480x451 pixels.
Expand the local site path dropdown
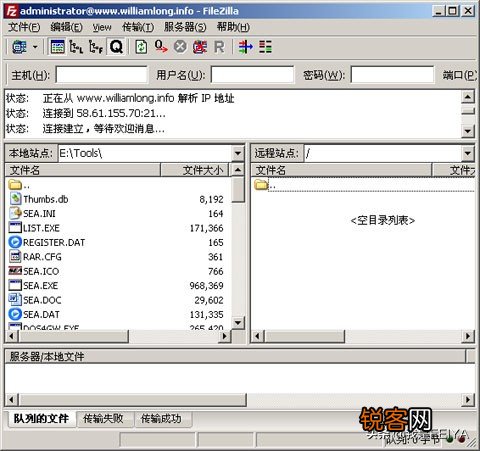[238, 153]
